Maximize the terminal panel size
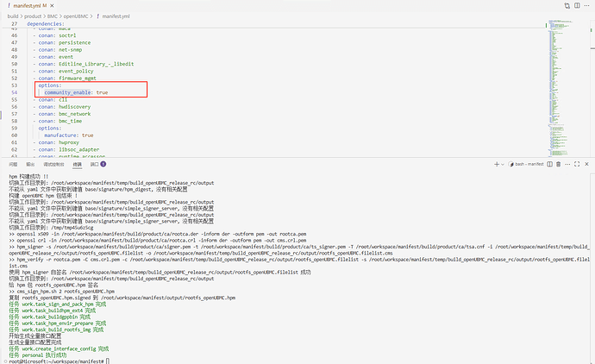The height and width of the screenshot is (364, 595). 577,163
